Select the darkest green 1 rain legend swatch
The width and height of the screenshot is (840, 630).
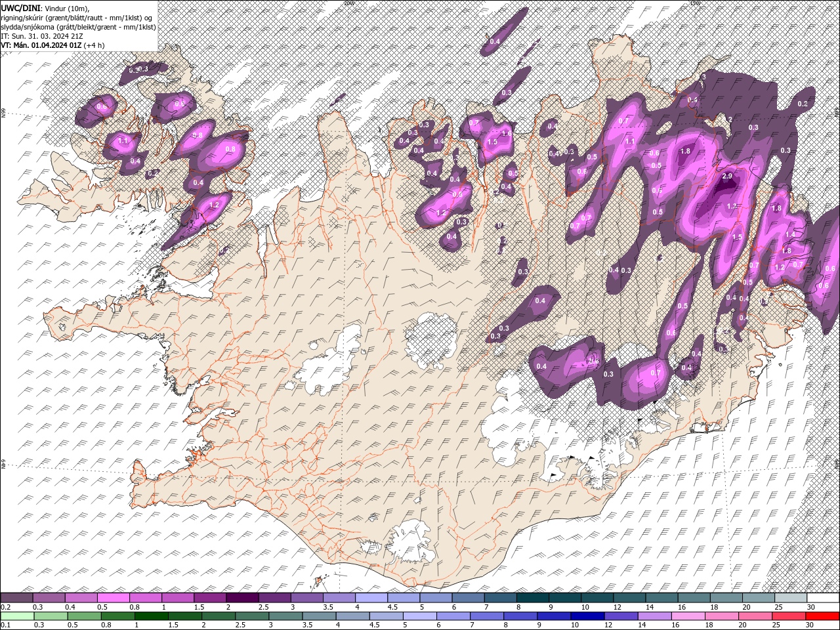151,616
